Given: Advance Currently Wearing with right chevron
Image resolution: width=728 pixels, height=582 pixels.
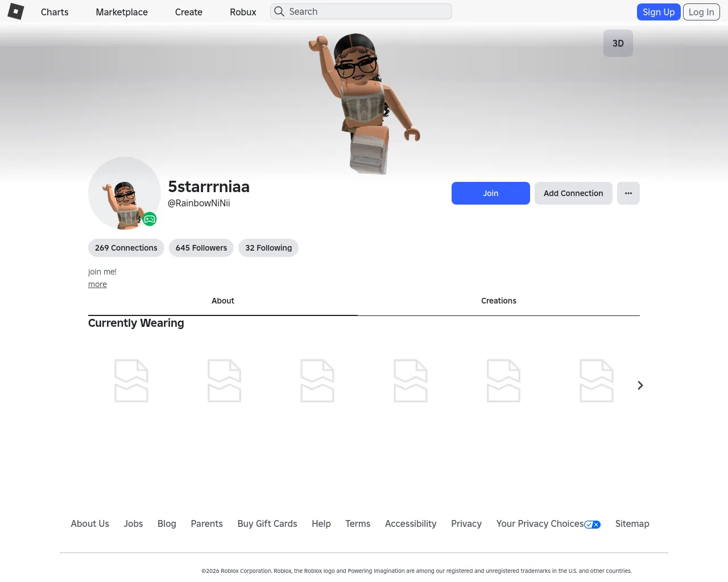Looking at the screenshot, I should (x=640, y=385).
